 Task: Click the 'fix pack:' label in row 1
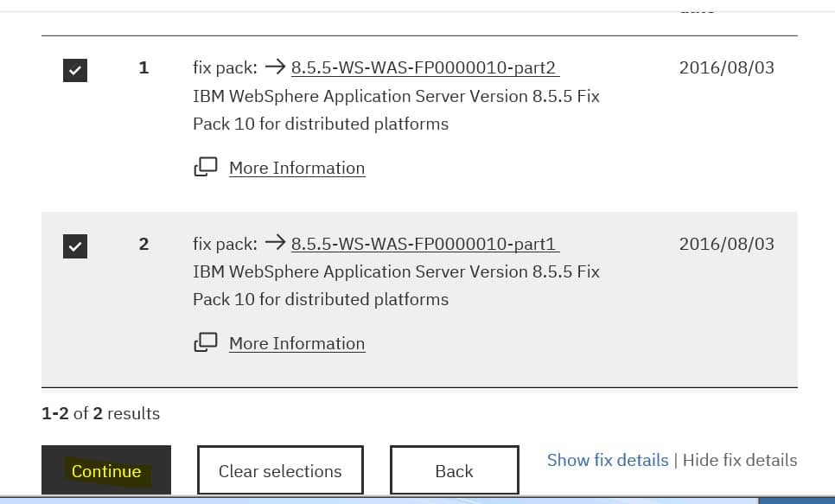click(x=225, y=67)
